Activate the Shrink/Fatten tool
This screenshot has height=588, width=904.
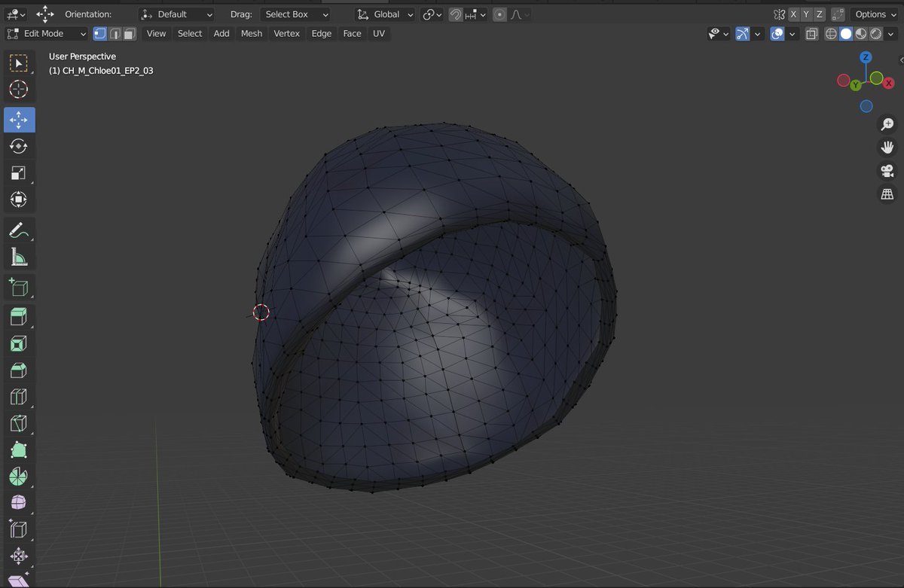click(19, 556)
